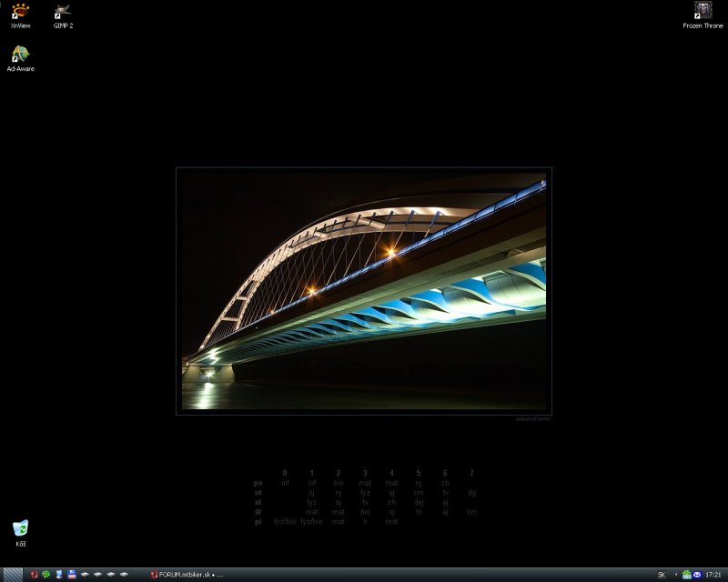Image resolution: width=728 pixels, height=582 pixels.
Task: Open the XnView desktop shortcut
Action: pos(19,13)
